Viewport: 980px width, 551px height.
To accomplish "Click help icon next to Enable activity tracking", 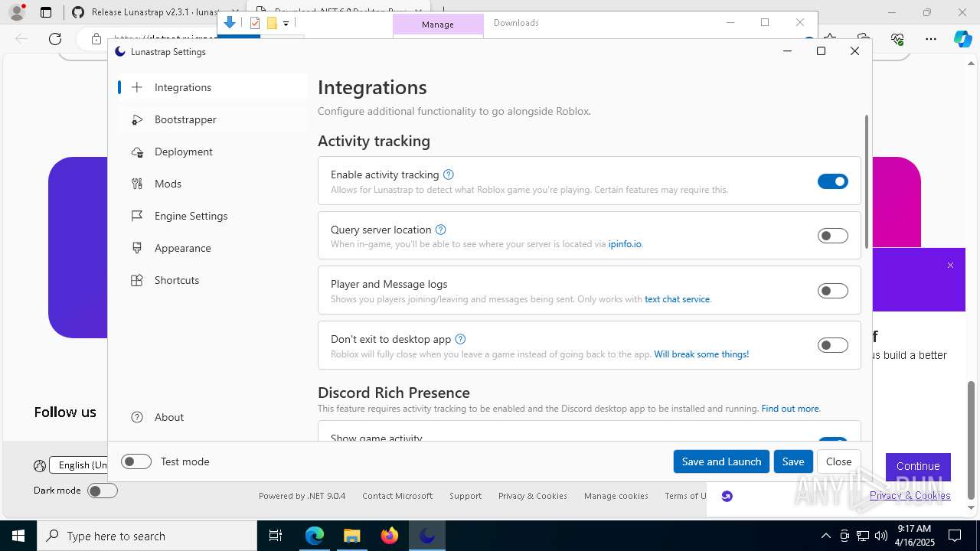I will pos(449,174).
